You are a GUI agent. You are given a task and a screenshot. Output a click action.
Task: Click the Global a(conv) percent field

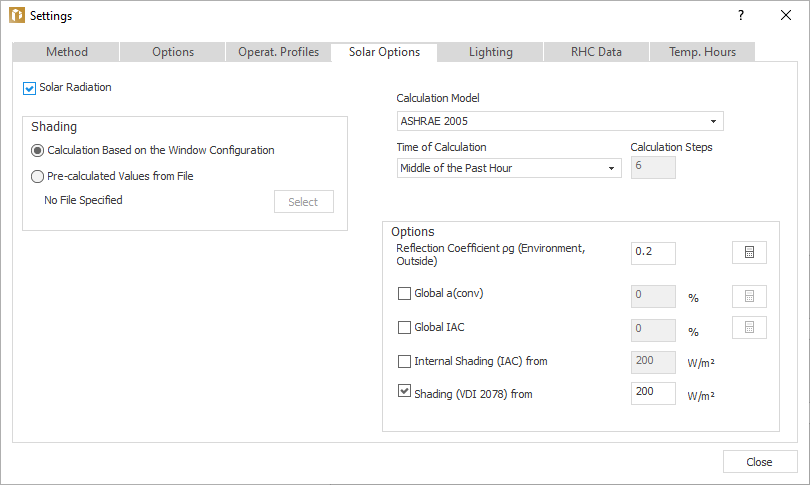(653, 296)
